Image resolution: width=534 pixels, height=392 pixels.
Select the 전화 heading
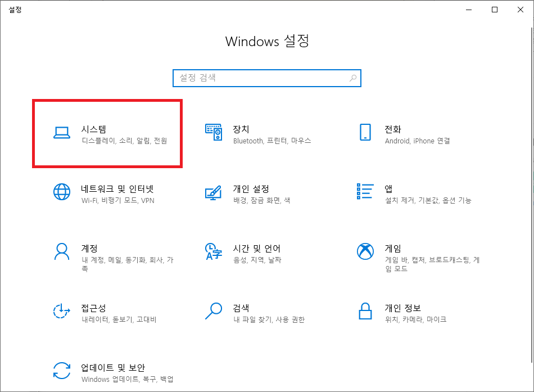pyautogui.click(x=393, y=129)
